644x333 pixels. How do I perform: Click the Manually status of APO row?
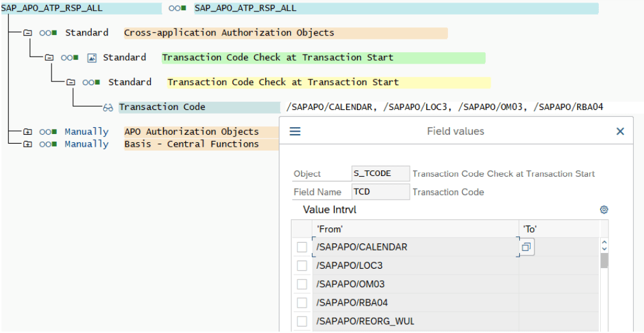[x=87, y=132]
